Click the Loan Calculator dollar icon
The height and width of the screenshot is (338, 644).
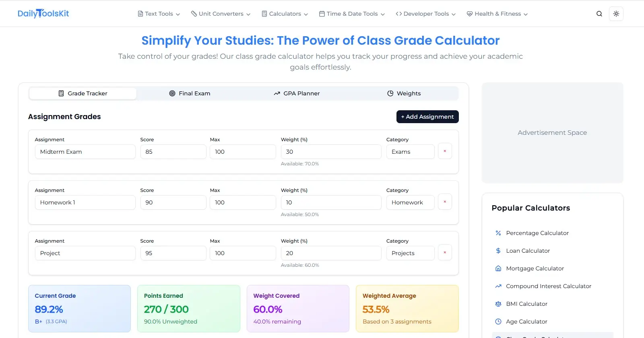click(x=498, y=250)
